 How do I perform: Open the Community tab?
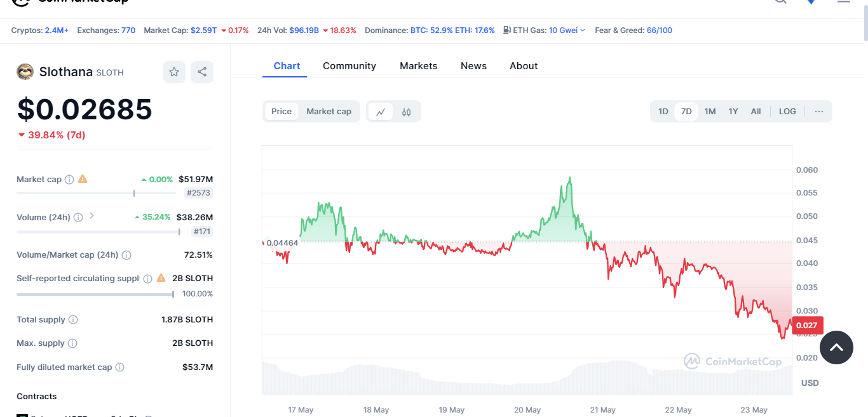pos(349,66)
